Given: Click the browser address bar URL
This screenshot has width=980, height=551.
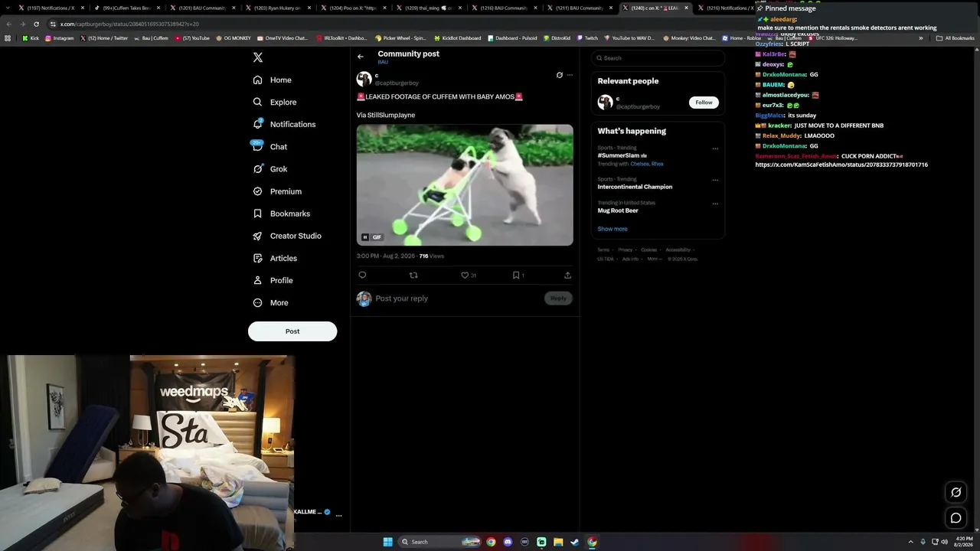Looking at the screenshot, I should tap(129, 24).
